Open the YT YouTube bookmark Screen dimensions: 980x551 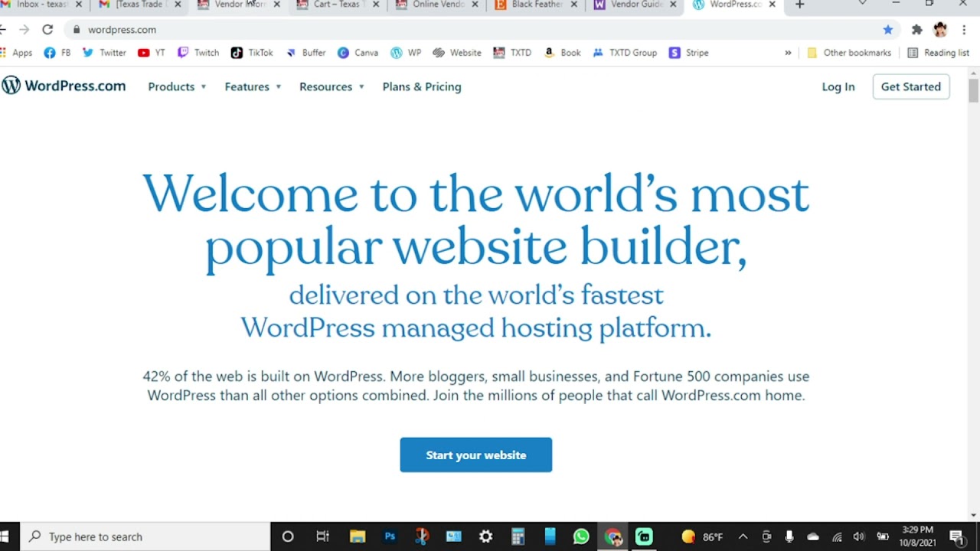pos(151,53)
